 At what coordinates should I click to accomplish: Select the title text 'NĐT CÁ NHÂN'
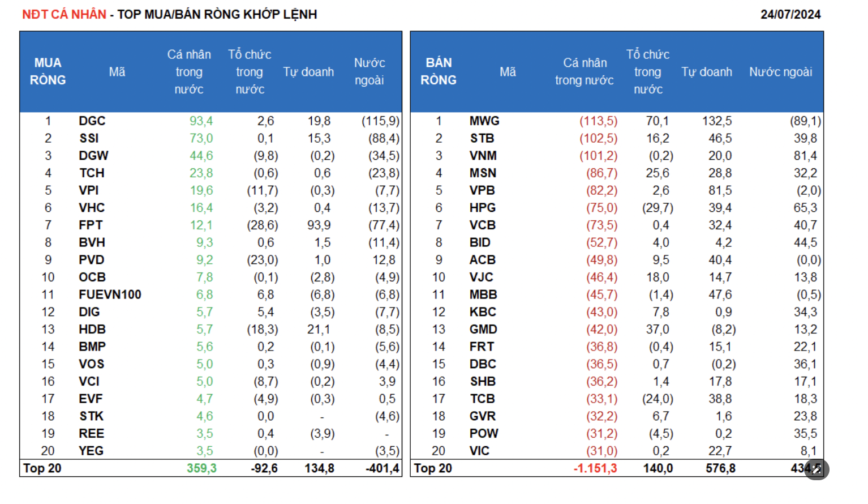64,14
